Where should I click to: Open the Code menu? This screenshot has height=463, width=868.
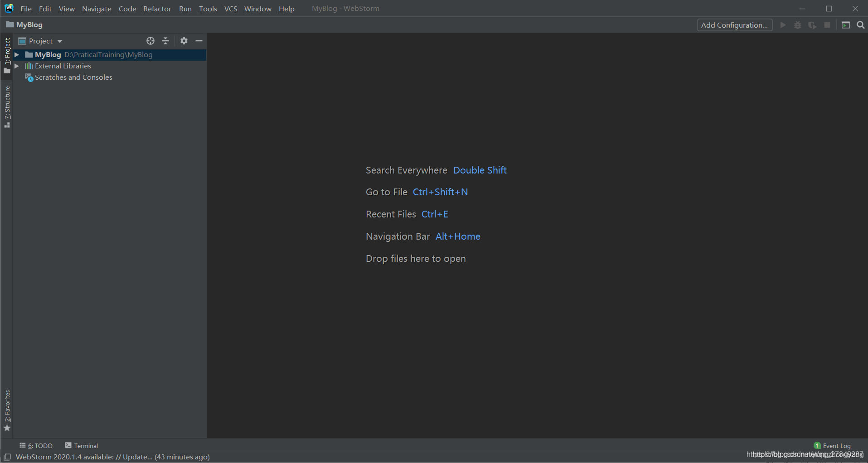(x=127, y=9)
